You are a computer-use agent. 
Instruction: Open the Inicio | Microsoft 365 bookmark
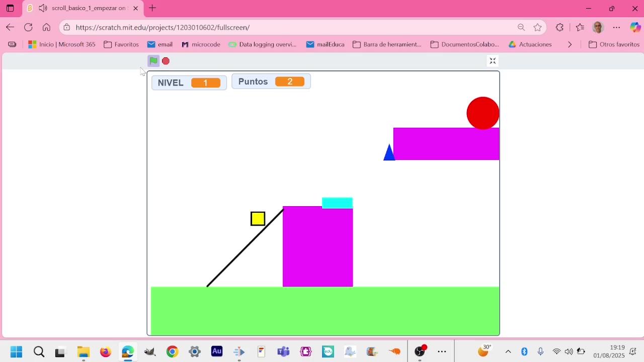(61, 44)
